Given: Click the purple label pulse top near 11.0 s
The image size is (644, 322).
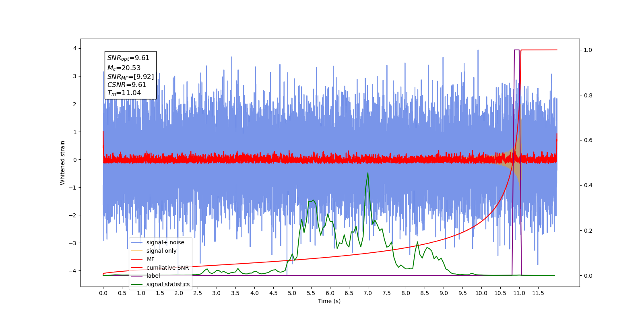Looking at the screenshot, I should pyautogui.click(x=517, y=50).
